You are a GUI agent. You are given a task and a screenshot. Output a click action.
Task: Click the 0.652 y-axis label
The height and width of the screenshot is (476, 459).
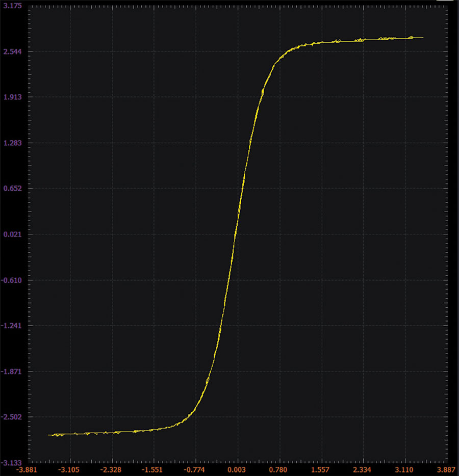[x=12, y=189]
